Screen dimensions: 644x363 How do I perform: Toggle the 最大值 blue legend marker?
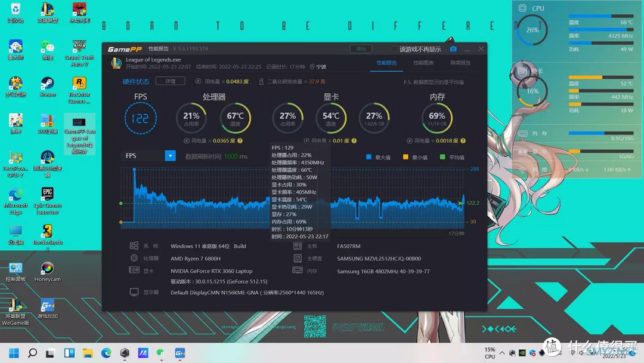pos(369,157)
